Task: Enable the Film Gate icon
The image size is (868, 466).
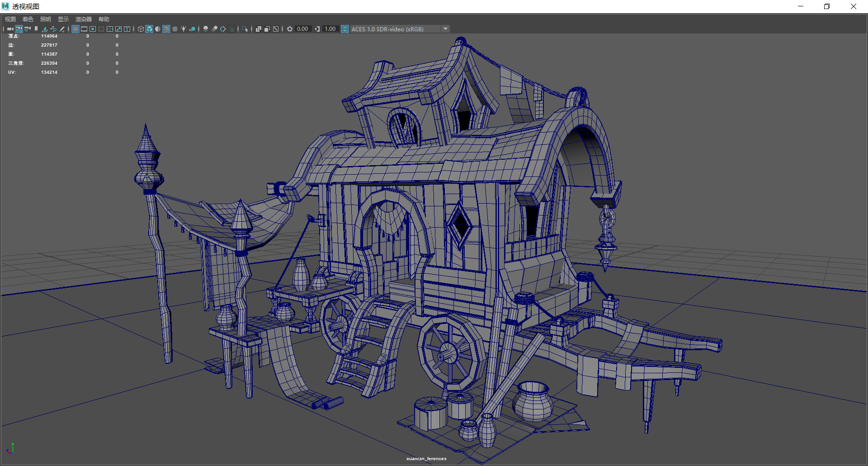Action: pyautogui.click(x=84, y=29)
